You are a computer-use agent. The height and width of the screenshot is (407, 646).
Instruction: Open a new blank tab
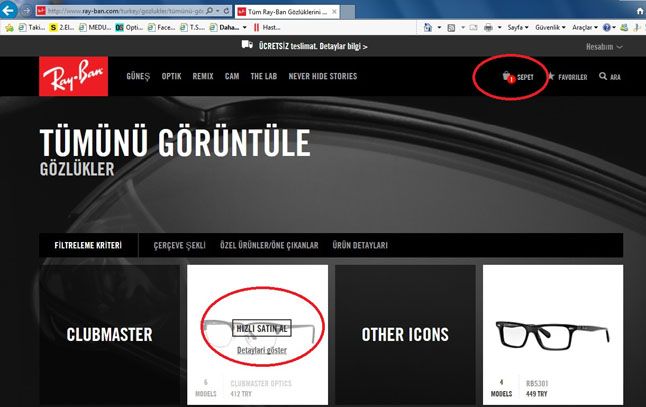348,12
